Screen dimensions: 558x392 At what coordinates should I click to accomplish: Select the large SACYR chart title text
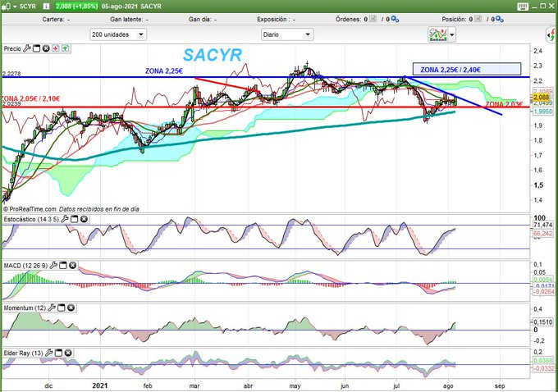coord(213,55)
